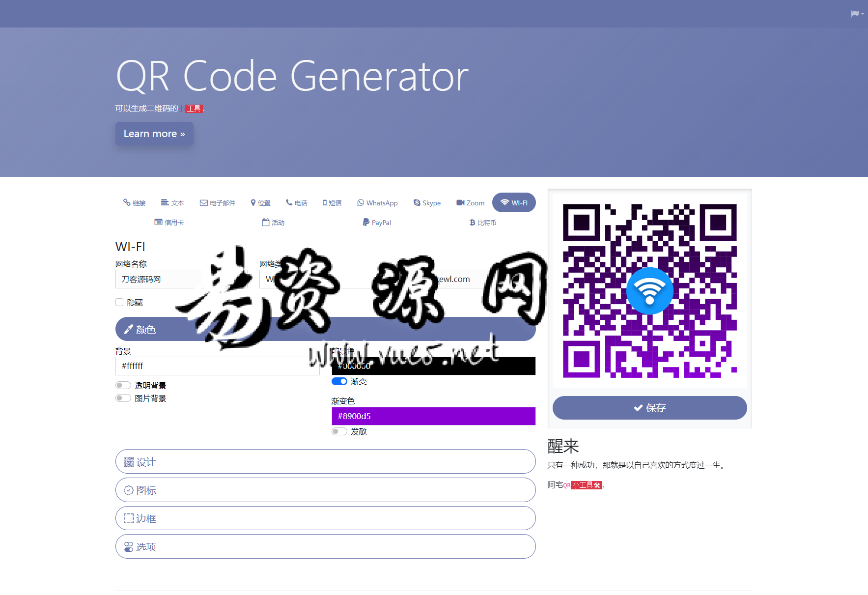
Task: Select the 文本 text tab
Action: tap(172, 203)
